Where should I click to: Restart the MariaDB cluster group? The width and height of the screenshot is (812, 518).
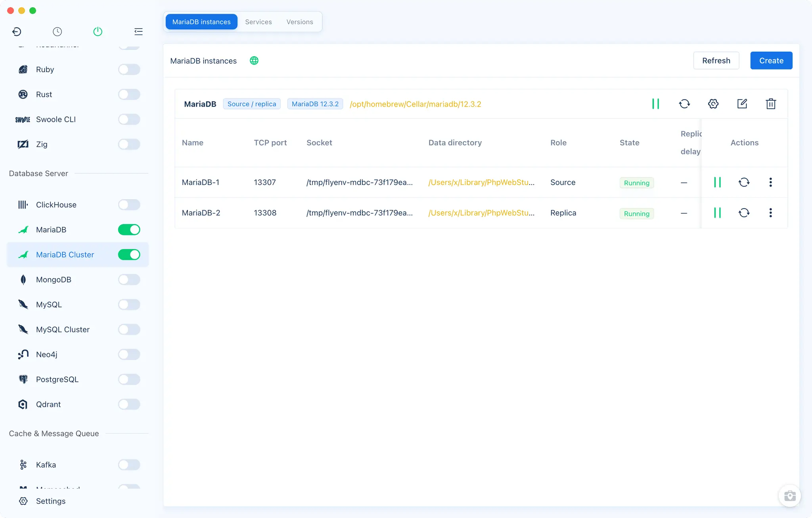coord(685,104)
